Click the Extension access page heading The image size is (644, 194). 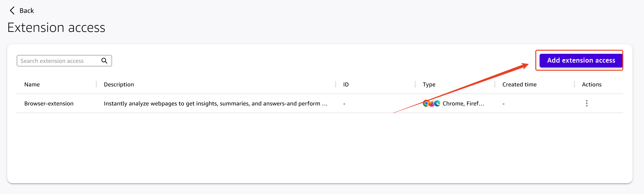click(x=56, y=27)
